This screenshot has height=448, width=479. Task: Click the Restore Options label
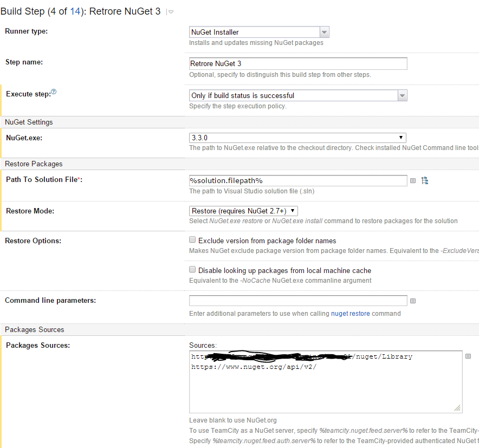click(x=33, y=241)
